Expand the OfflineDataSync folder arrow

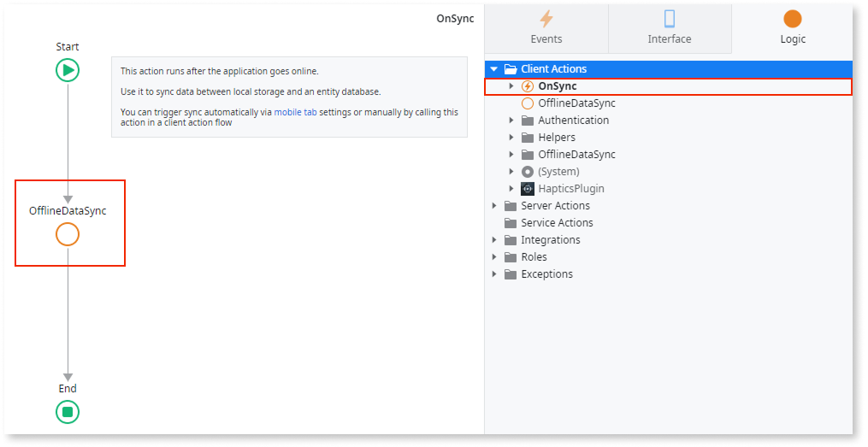click(511, 155)
